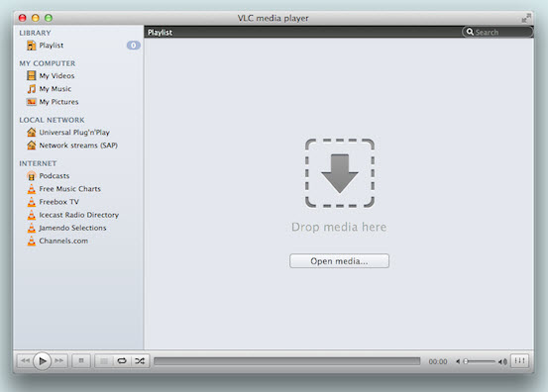This screenshot has height=392, width=548.
Task: Click the drop media arrow area
Action: [340, 173]
